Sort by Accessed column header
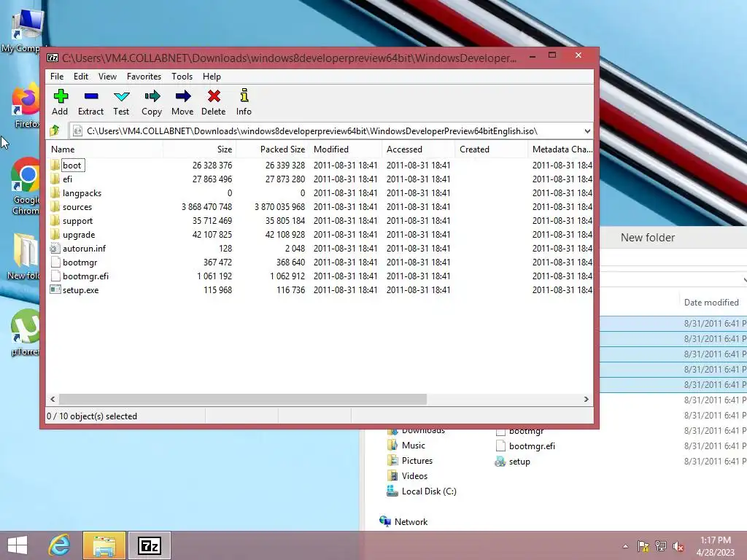 (x=418, y=149)
